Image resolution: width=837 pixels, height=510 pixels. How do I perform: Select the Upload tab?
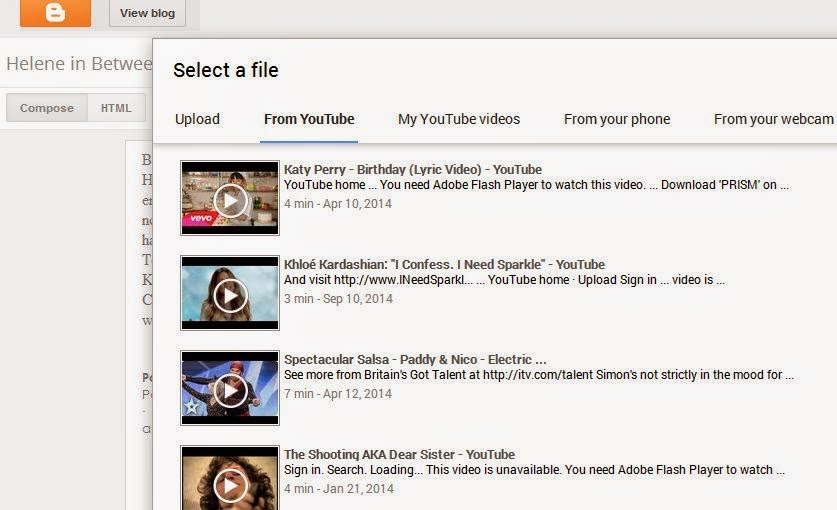198,119
